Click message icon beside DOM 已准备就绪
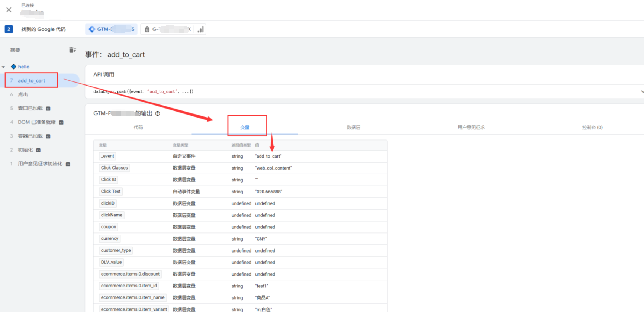Screen dimensions: 644x312 tap(61, 122)
